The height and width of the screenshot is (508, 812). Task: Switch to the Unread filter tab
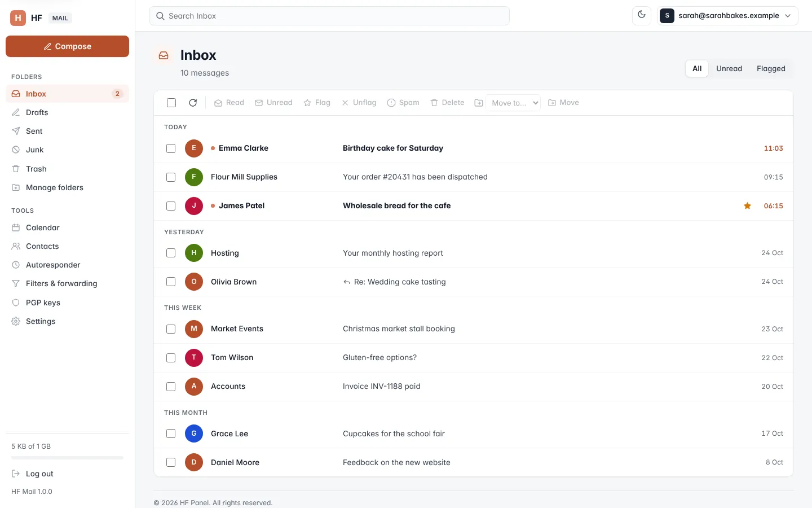[x=729, y=68]
